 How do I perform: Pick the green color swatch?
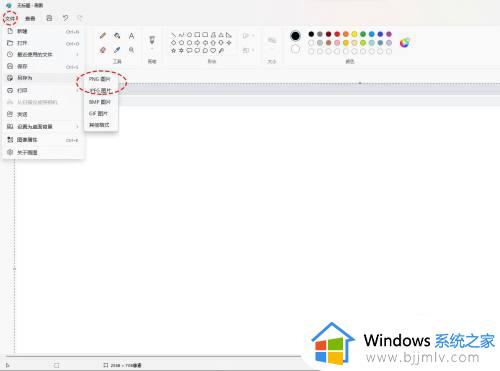[363, 34]
